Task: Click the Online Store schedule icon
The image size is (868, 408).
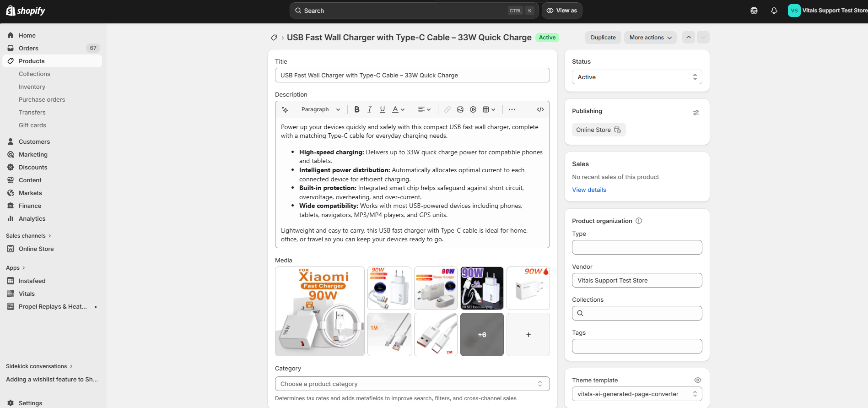Action: click(x=617, y=130)
